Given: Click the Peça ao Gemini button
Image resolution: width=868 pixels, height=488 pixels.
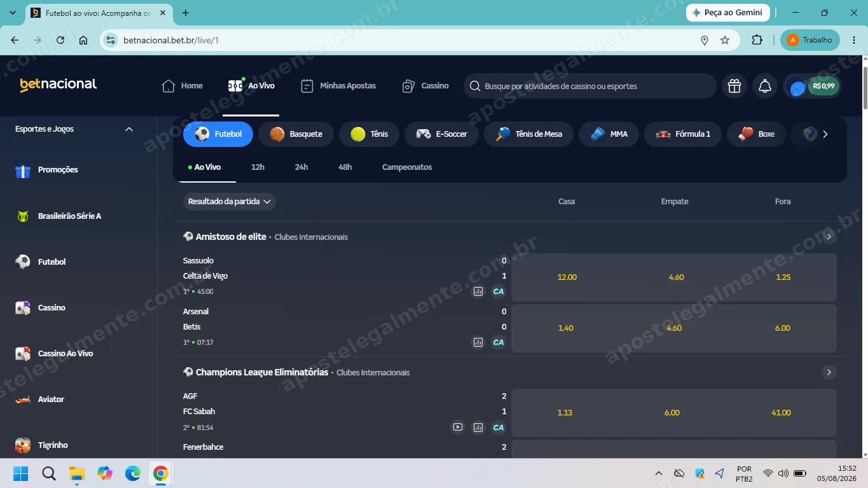Looking at the screenshot, I should pyautogui.click(x=728, y=13).
